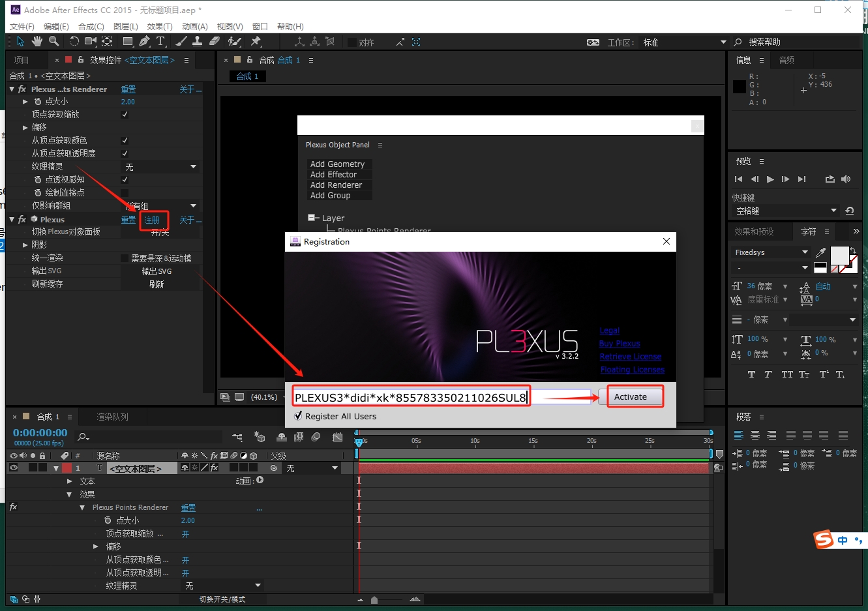Viewport: 868px width, 611px height.
Task: Center align paragraph text
Action: (755, 435)
